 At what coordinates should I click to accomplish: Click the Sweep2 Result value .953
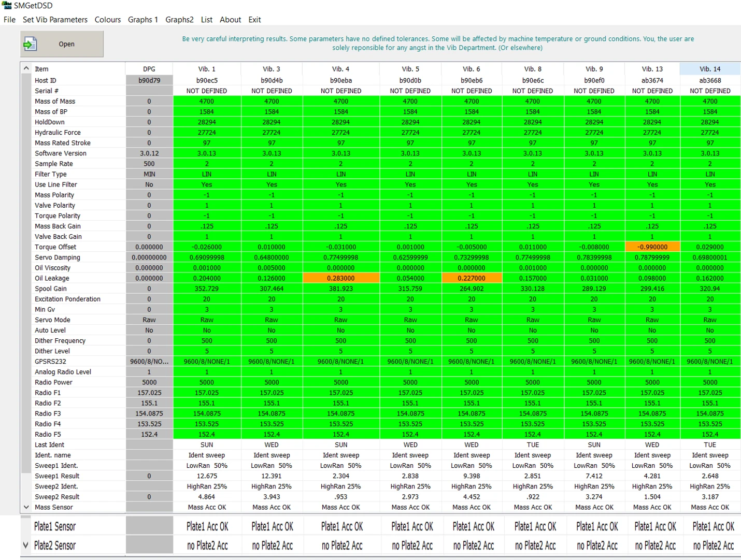tap(341, 497)
